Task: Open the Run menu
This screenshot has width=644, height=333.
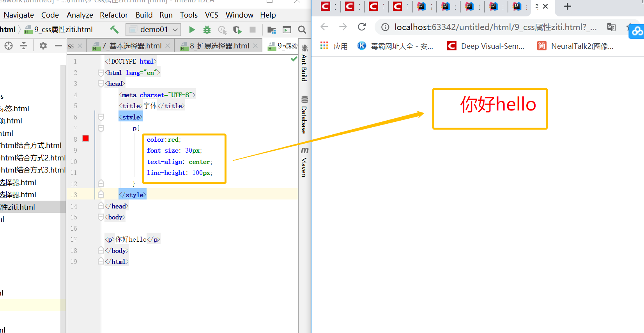Action: [x=166, y=15]
